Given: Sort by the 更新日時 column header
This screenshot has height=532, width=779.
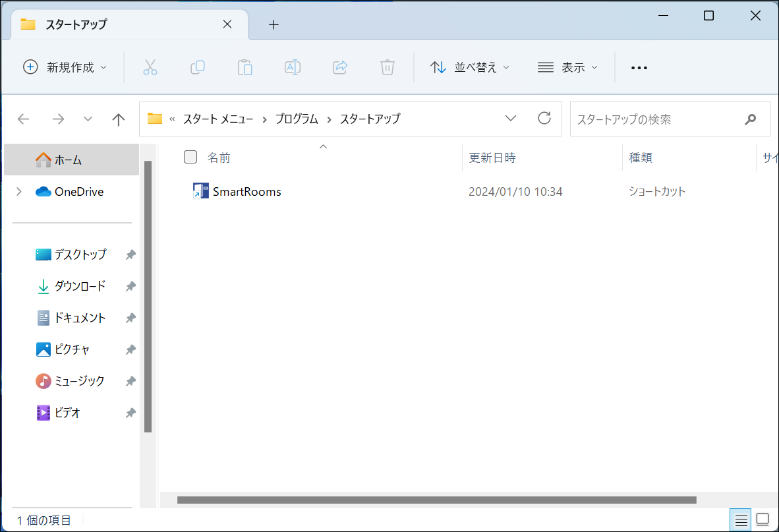Looking at the screenshot, I should 492,158.
